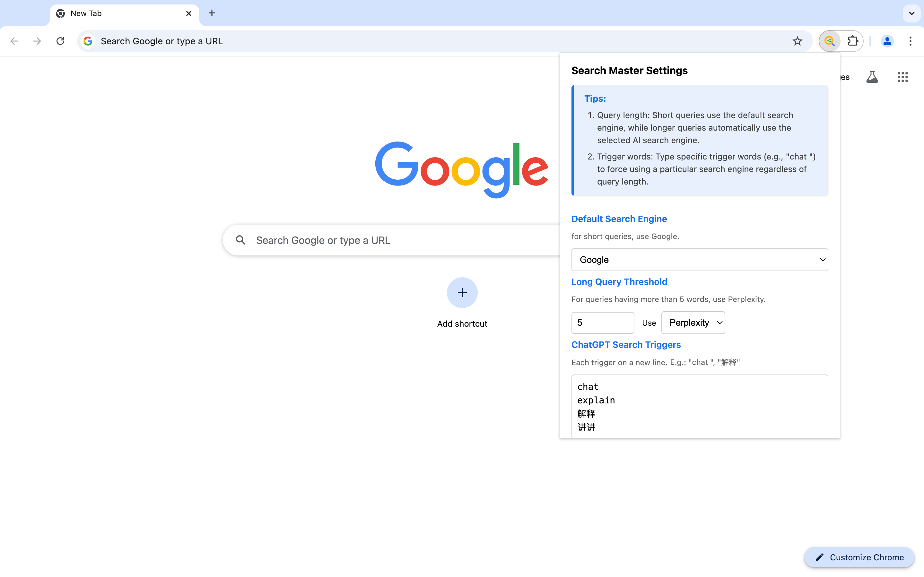Click the Add shortcut plus button

tap(462, 293)
